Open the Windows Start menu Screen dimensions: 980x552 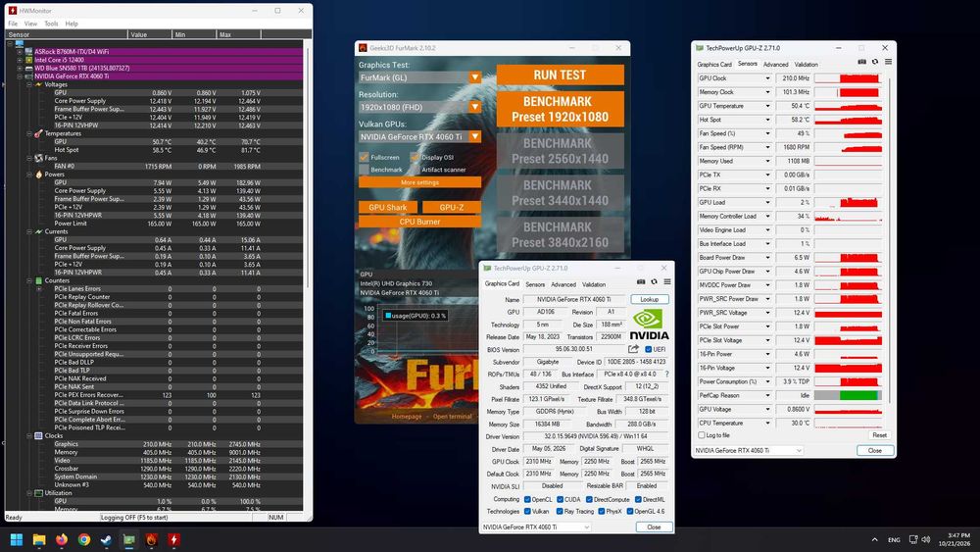pyautogui.click(x=17, y=539)
